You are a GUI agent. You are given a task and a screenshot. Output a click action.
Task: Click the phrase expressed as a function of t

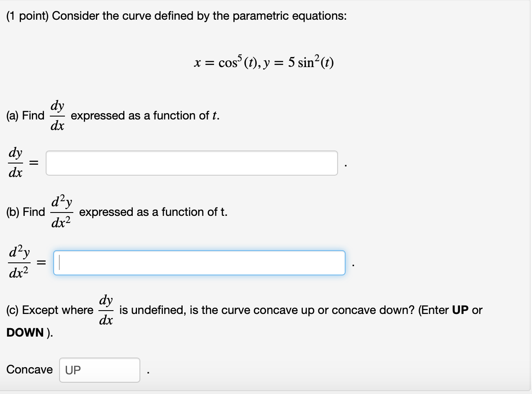145,115
